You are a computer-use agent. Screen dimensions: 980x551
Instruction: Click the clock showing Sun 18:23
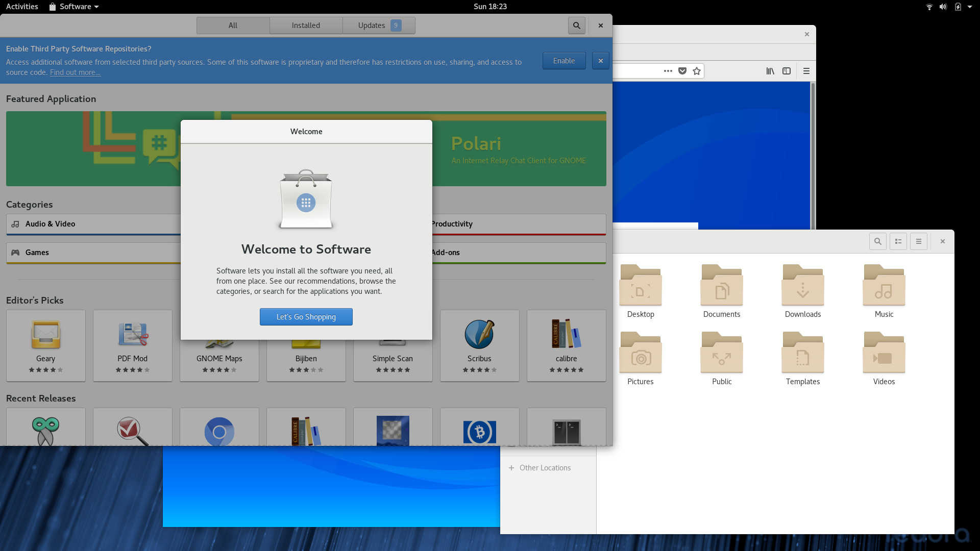(490, 7)
